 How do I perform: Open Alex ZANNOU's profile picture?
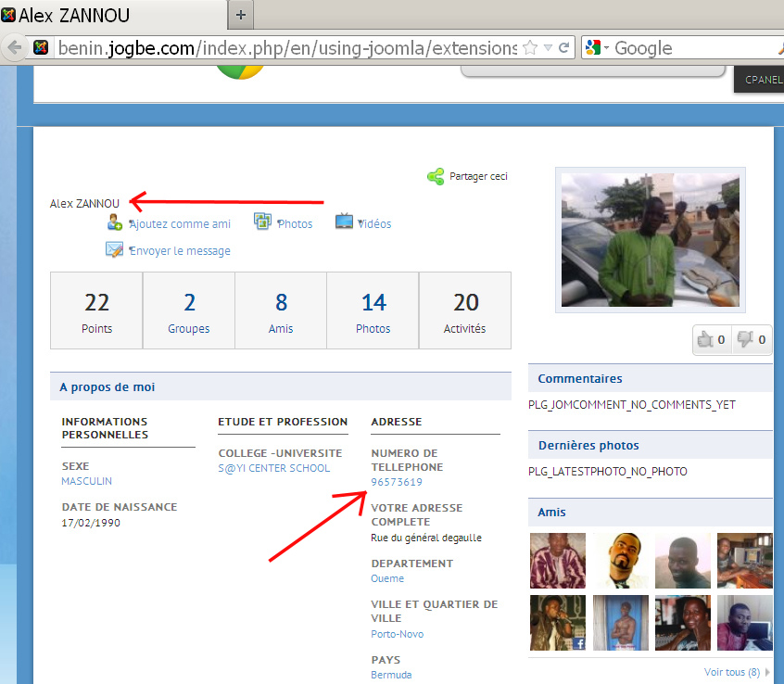(650, 238)
